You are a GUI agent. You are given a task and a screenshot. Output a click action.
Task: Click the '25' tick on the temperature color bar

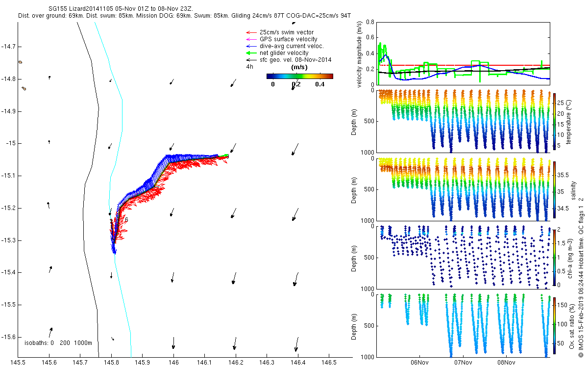click(x=562, y=103)
